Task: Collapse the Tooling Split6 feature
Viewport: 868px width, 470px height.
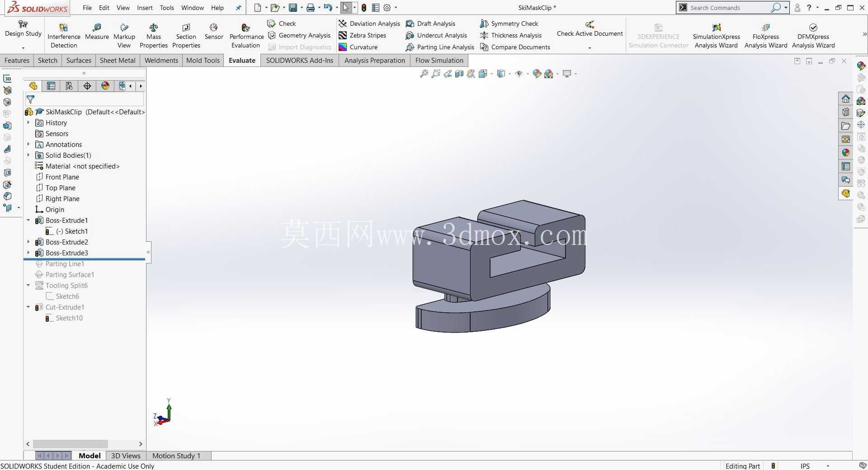Action: point(28,285)
